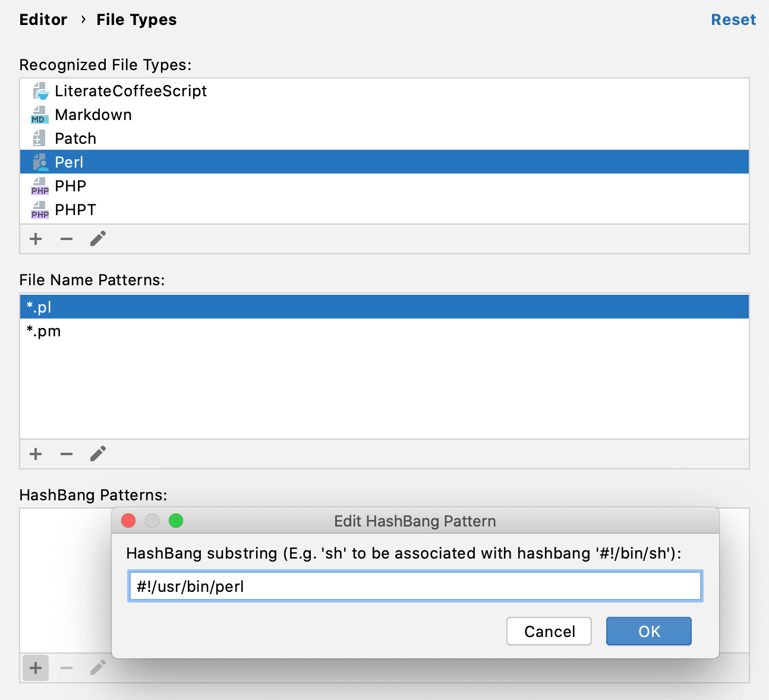Select the Perl file type row
Viewport: 769px width, 700px height.
tap(384, 162)
